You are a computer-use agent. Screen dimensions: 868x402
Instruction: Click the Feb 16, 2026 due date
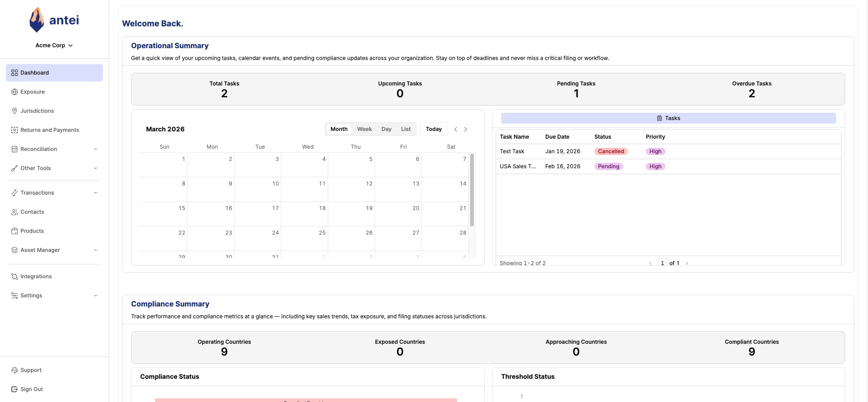click(563, 166)
